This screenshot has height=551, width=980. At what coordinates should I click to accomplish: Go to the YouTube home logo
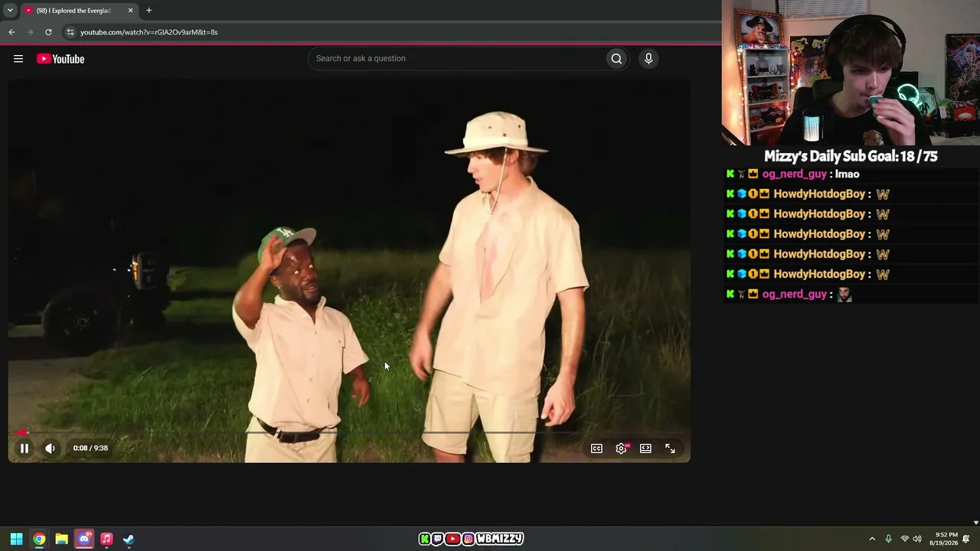[60, 59]
